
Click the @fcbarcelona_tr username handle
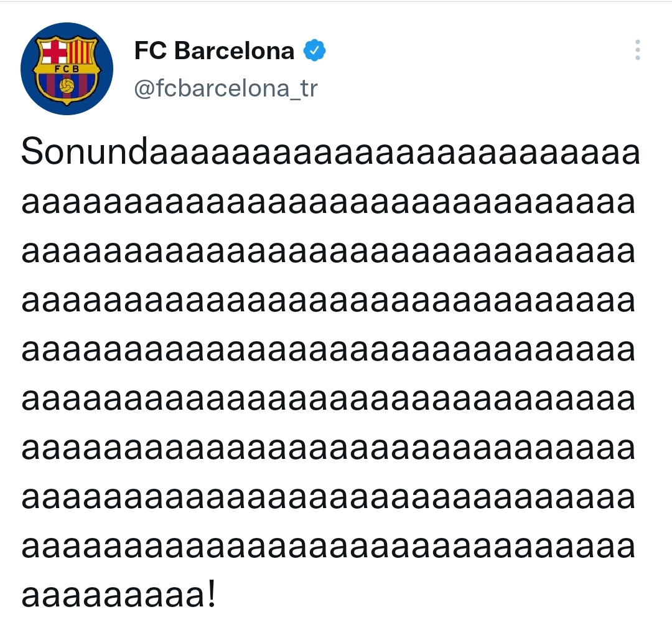point(224,88)
